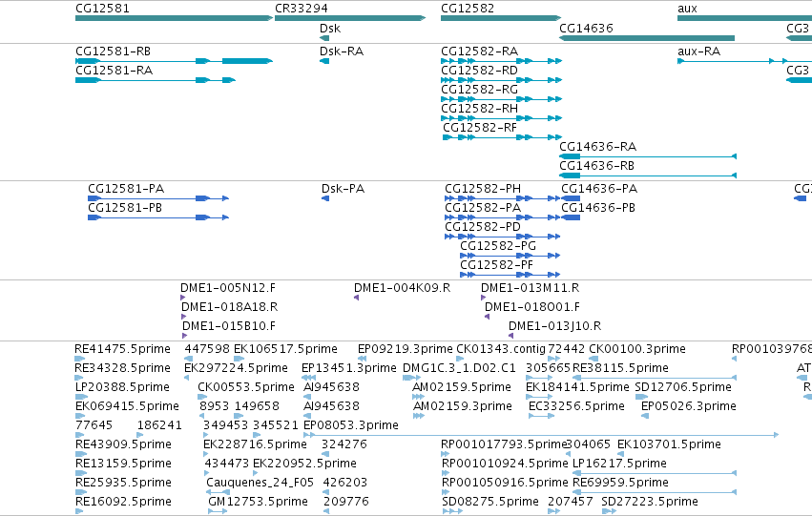This screenshot has height=516, width=812.
Task: Click the DME1-015B10.F label
Action: click(229, 326)
